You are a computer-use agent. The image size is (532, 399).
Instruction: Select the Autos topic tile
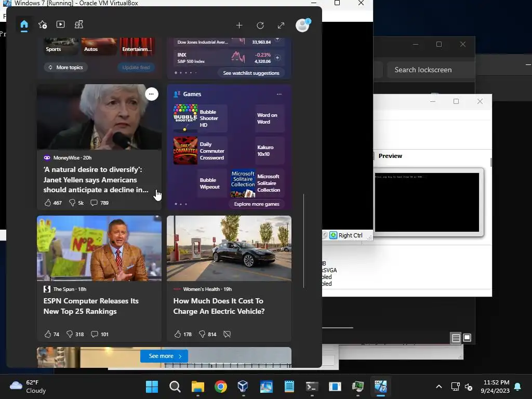point(99,46)
